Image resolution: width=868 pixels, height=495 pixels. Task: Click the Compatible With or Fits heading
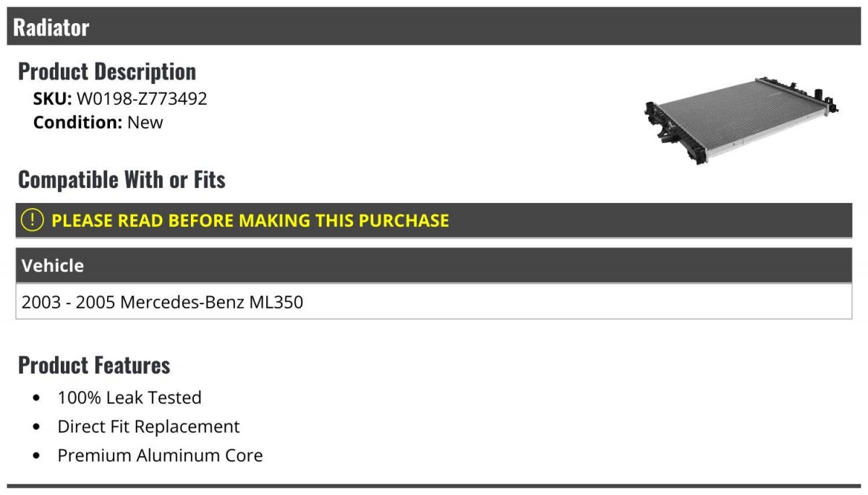click(122, 179)
